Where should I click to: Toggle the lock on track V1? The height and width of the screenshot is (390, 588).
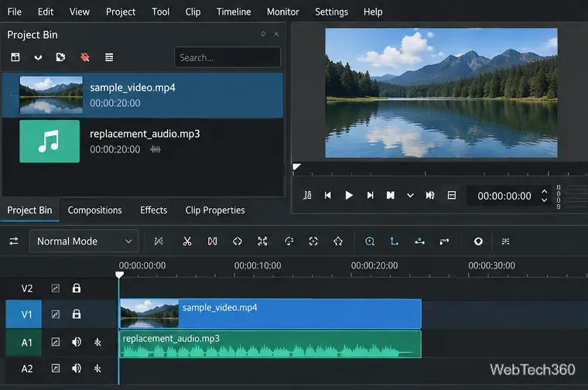click(77, 314)
